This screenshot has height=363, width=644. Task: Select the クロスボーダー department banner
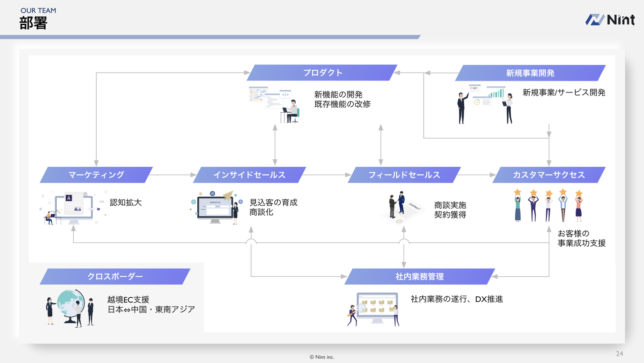click(x=115, y=276)
